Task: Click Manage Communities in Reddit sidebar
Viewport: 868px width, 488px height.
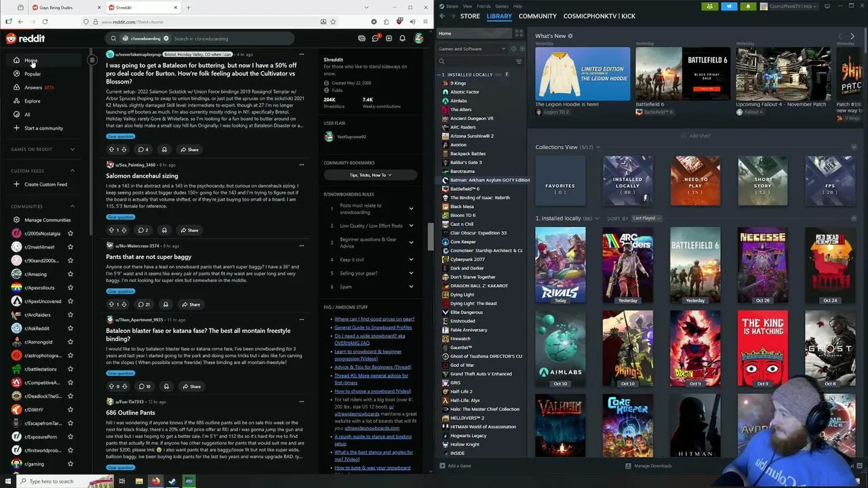Action: [x=47, y=220]
